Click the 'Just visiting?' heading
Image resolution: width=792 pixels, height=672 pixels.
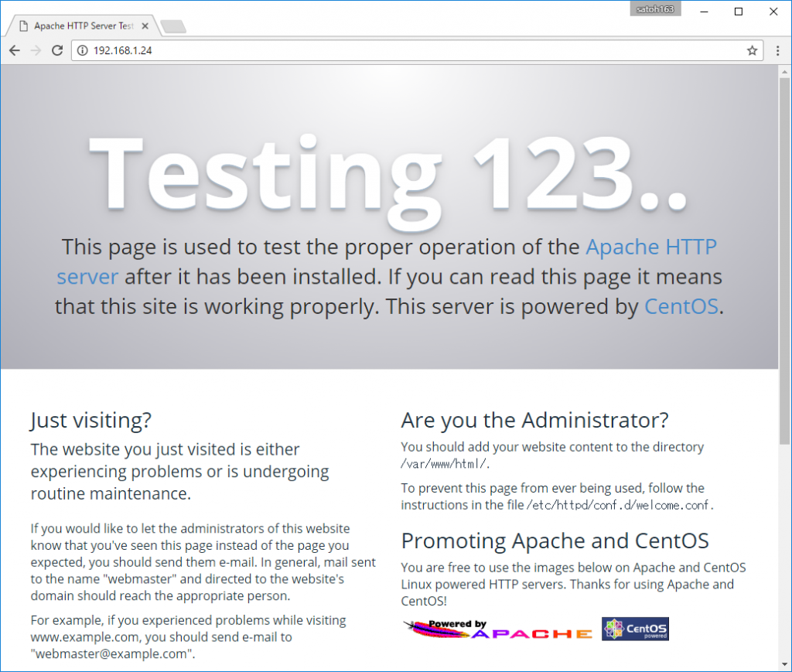(91, 420)
